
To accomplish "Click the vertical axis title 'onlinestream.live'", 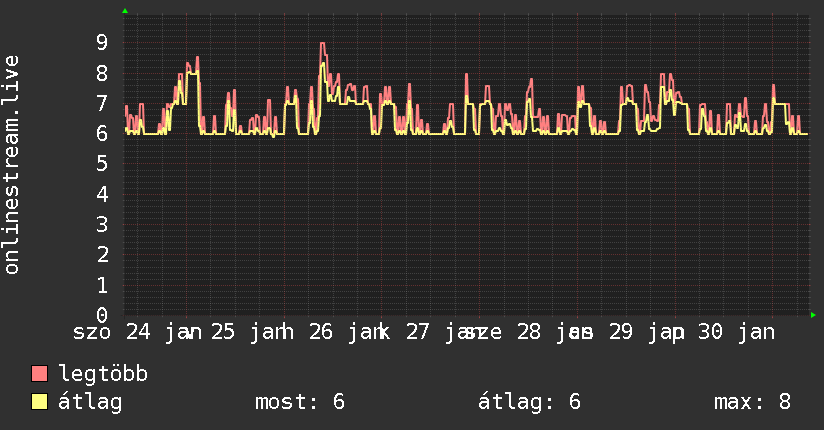I will click(x=12, y=165).
